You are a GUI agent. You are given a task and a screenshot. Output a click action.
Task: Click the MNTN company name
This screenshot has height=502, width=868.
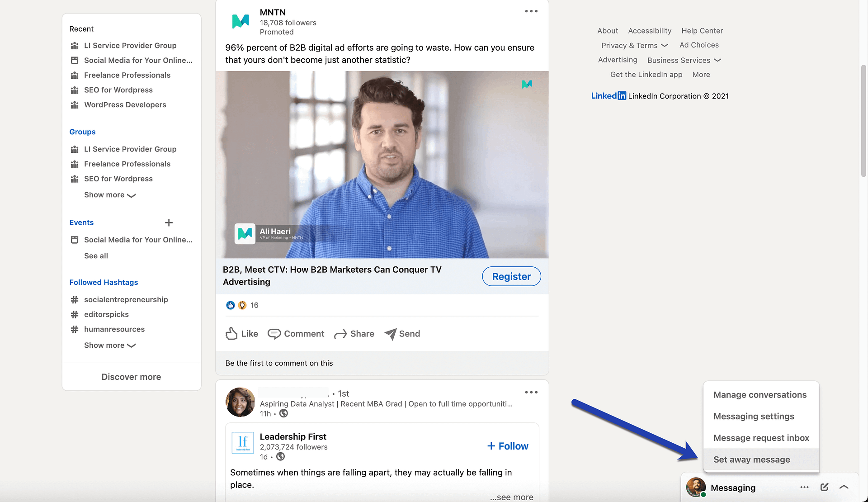tap(273, 13)
